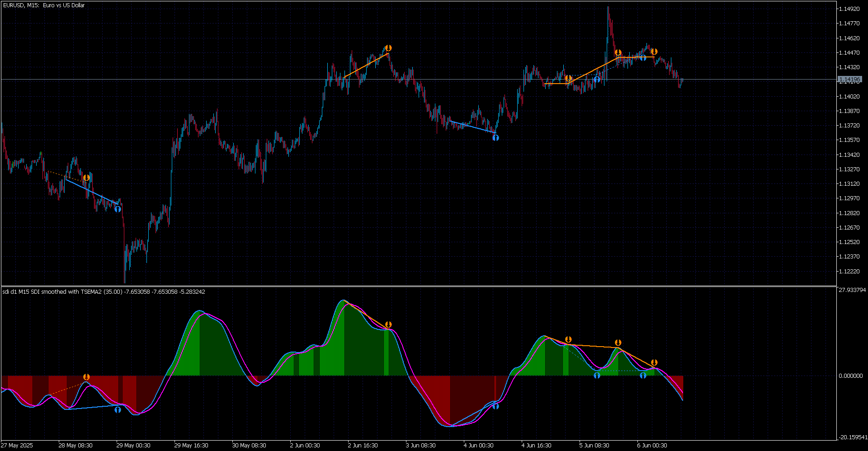The width and height of the screenshot is (868, 451).
Task: Select blue trendline leading to 4 Jun price low
Action: tap(472, 127)
